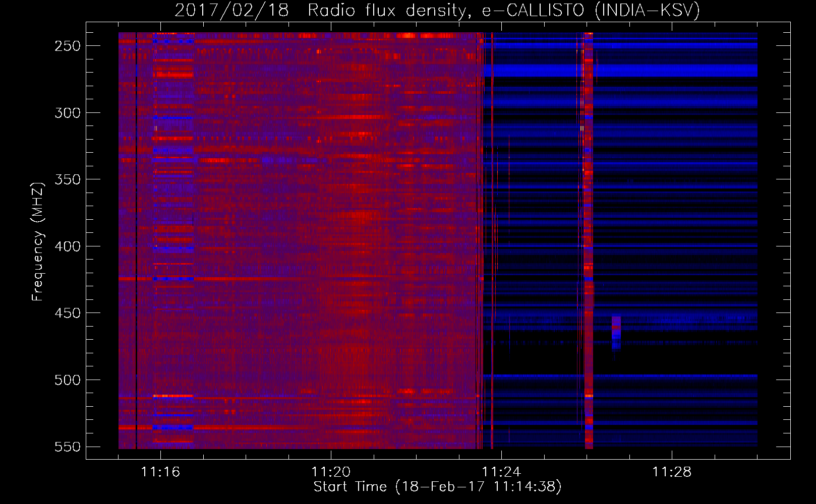Click the 250 frequency tick label
This screenshot has height=504, width=816.
click(68, 46)
